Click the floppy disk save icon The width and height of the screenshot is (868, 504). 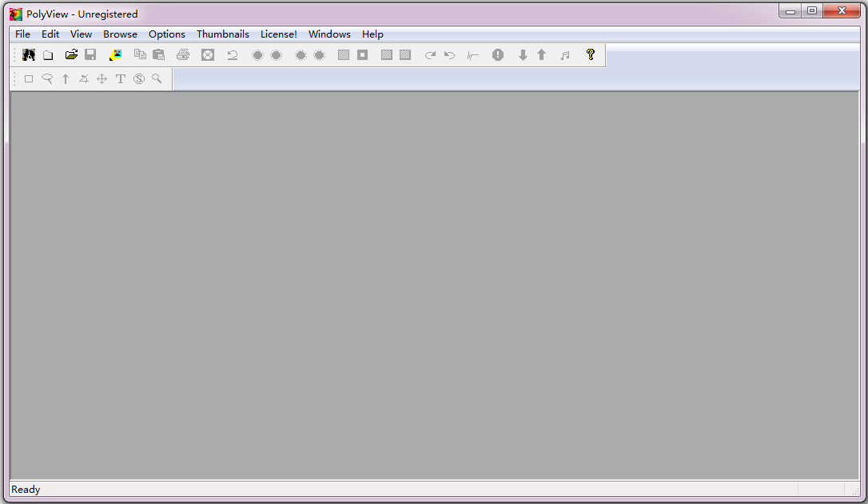90,54
